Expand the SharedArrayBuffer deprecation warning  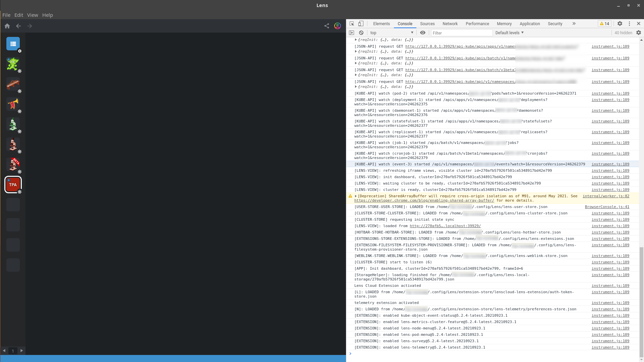(355, 196)
